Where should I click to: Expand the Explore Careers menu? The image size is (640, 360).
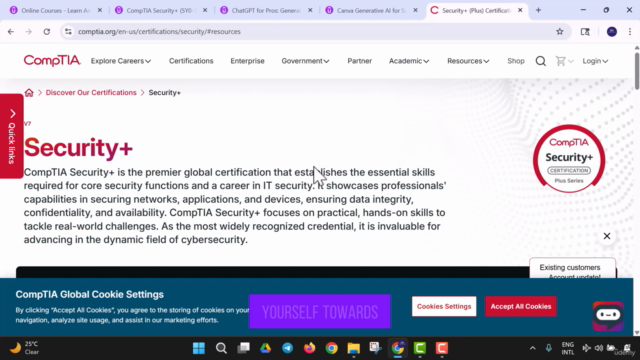click(x=121, y=61)
